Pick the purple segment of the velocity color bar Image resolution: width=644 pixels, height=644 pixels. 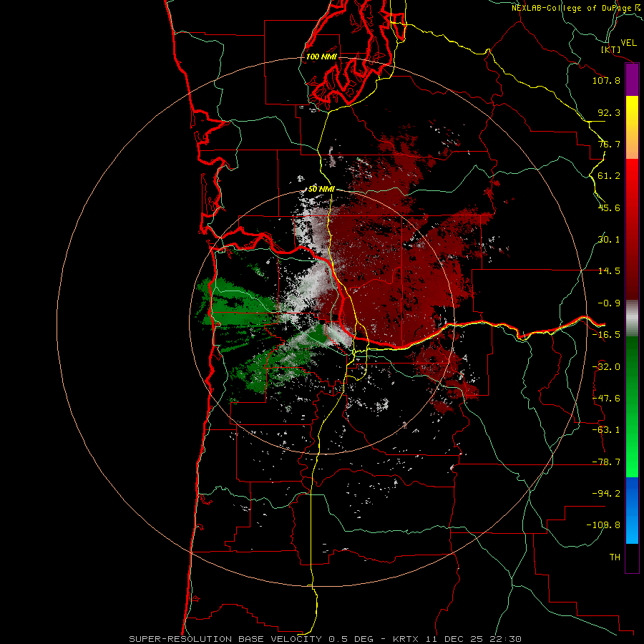tap(632, 80)
